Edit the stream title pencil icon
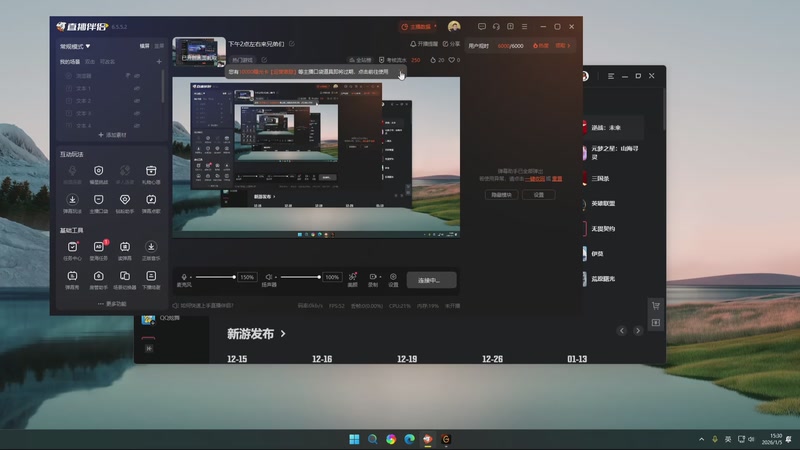The height and width of the screenshot is (450, 800). click(x=292, y=44)
